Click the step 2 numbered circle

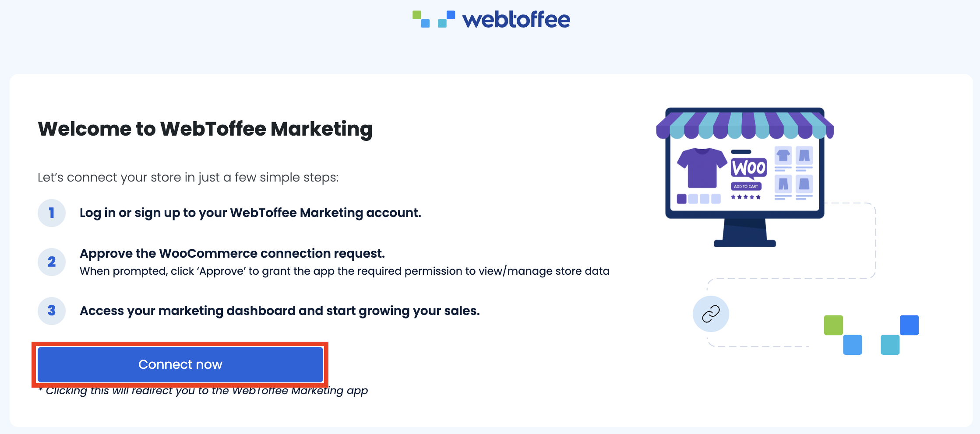(52, 262)
